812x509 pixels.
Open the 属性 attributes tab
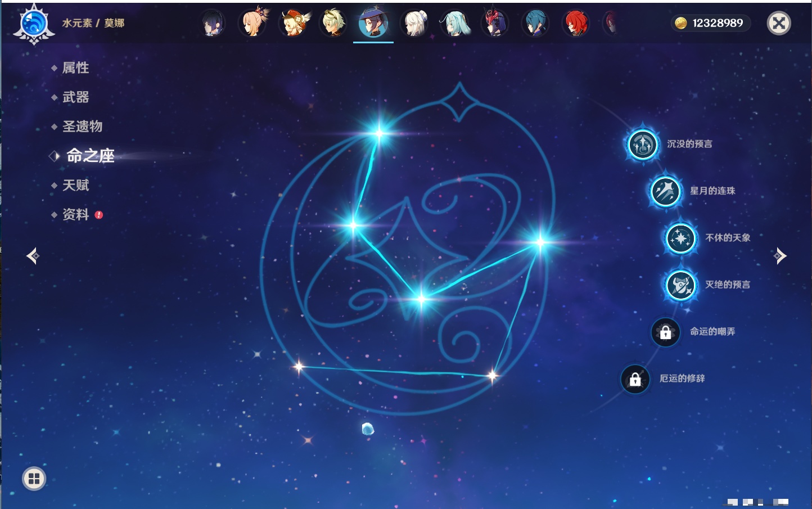(76, 68)
